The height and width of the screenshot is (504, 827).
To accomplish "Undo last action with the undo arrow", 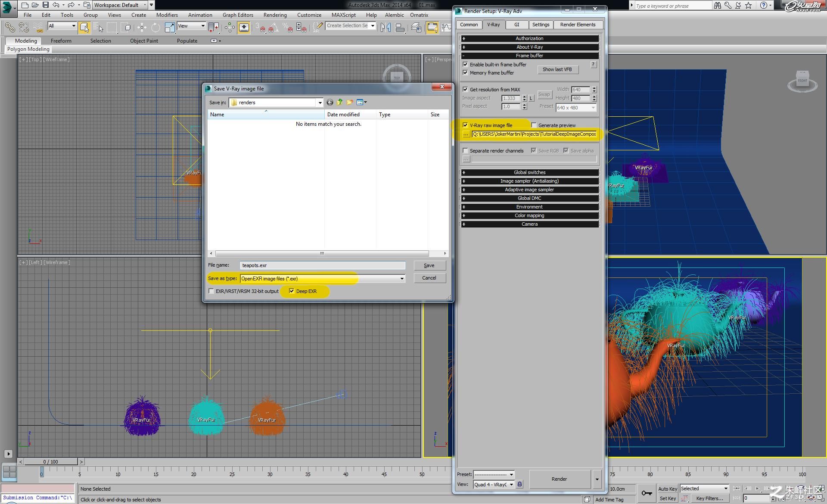I will (x=56, y=5).
